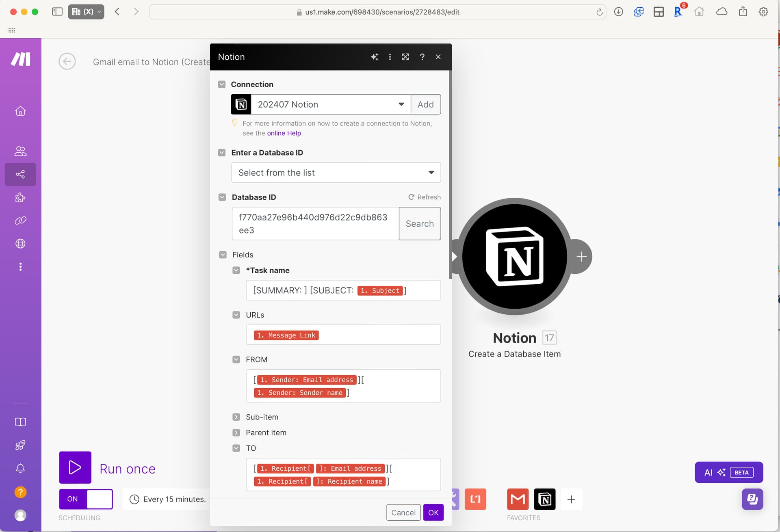Click inside the URLs input field

tap(343, 335)
